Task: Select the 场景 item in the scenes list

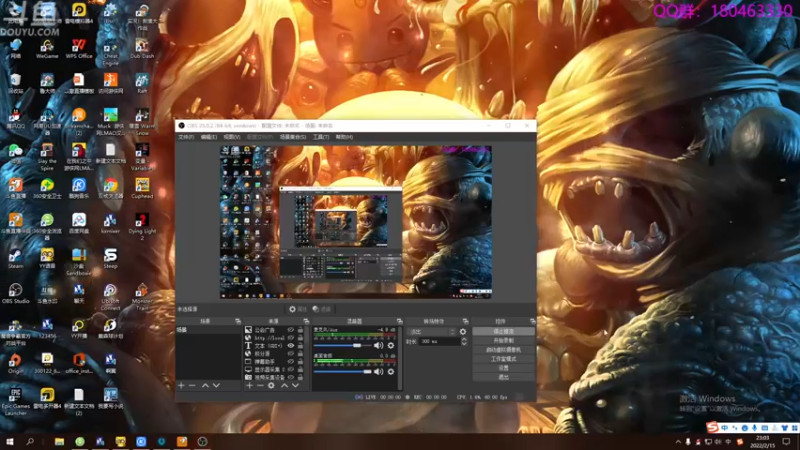Action: click(208, 330)
